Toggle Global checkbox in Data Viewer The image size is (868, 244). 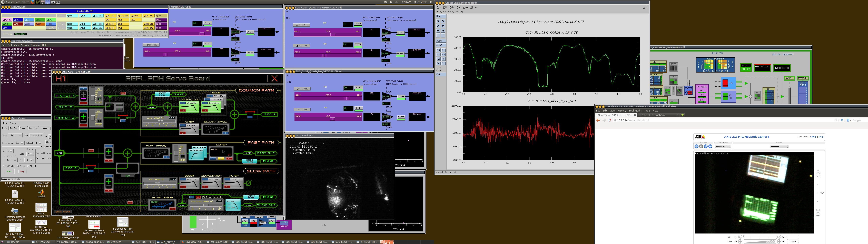(29, 166)
